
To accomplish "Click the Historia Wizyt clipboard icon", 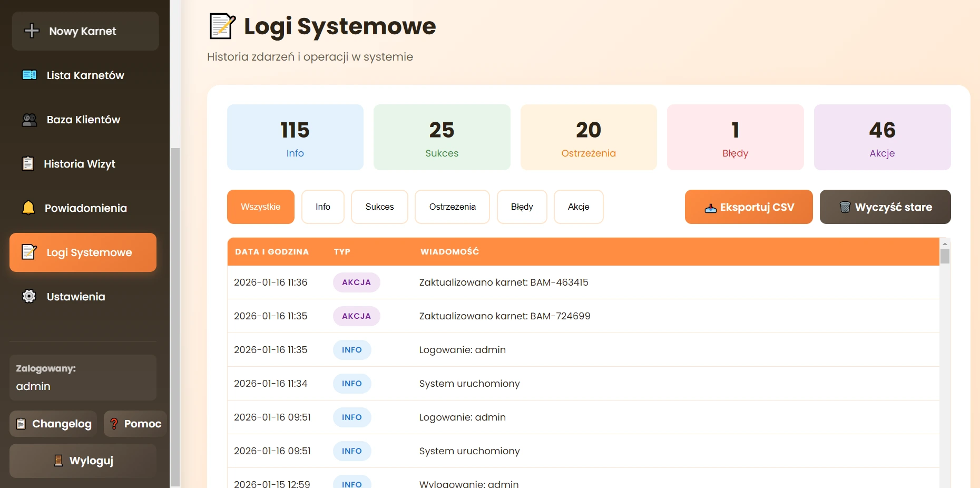I will pyautogui.click(x=28, y=164).
